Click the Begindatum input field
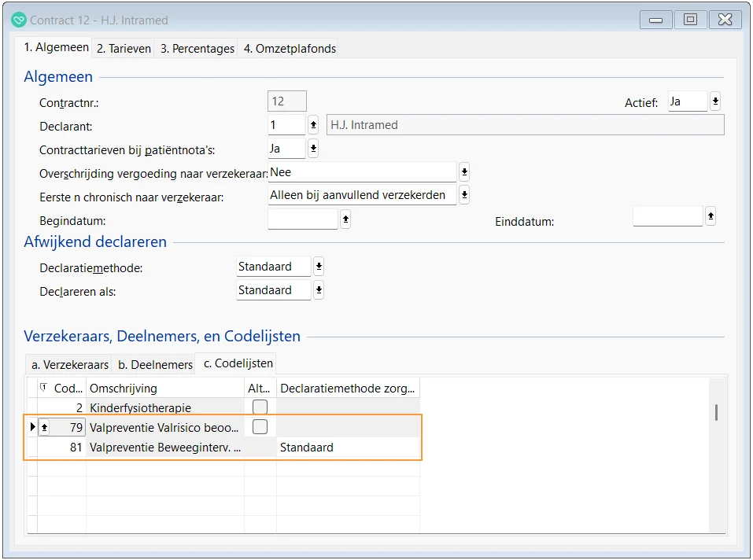 (x=303, y=219)
